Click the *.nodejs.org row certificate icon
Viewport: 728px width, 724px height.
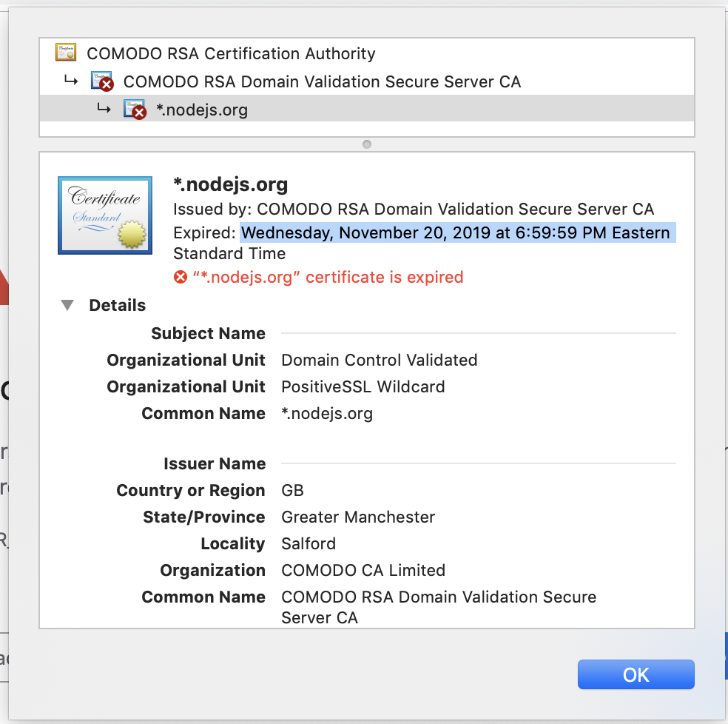pyautogui.click(x=135, y=110)
